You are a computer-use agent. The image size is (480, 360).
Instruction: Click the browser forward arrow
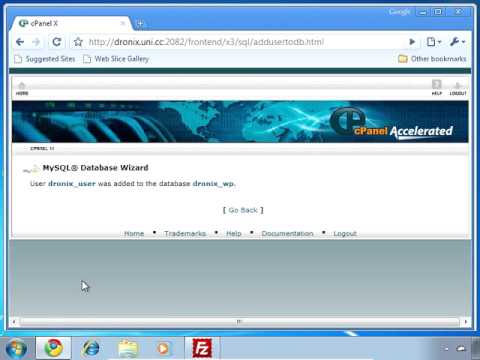coord(36,42)
